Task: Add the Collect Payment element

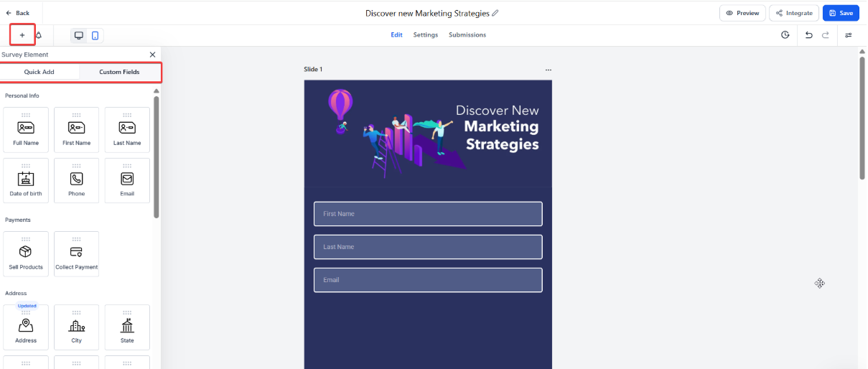Action: point(76,254)
